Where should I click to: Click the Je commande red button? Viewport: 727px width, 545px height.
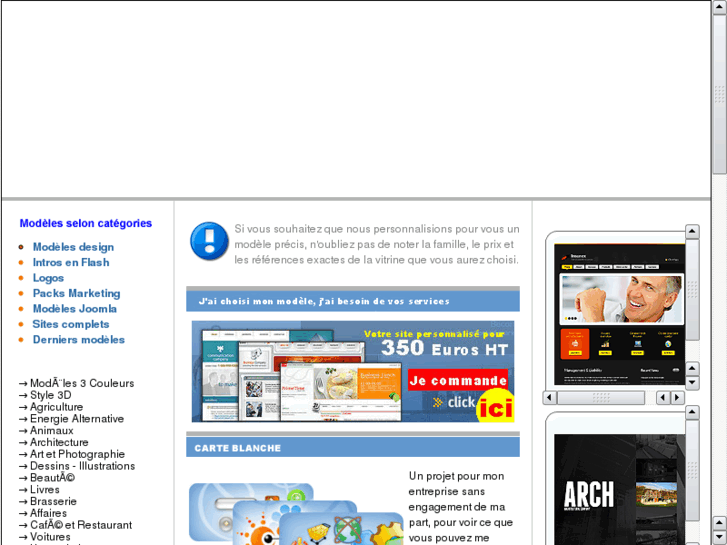click(x=458, y=381)
